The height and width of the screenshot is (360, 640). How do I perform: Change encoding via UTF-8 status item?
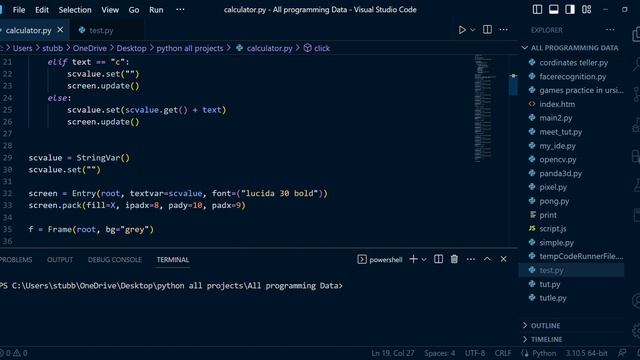[x=475, y=353]
